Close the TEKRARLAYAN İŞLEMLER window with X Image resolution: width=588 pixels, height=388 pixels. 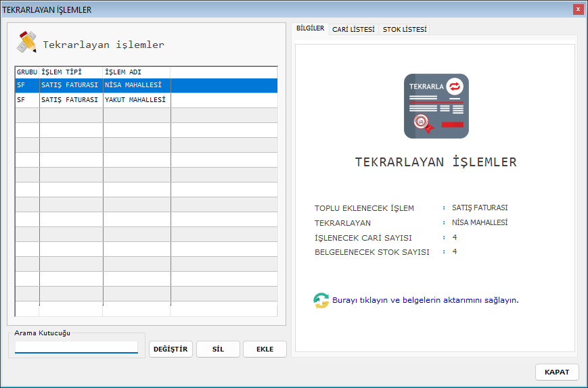click(x=577, y=9)
